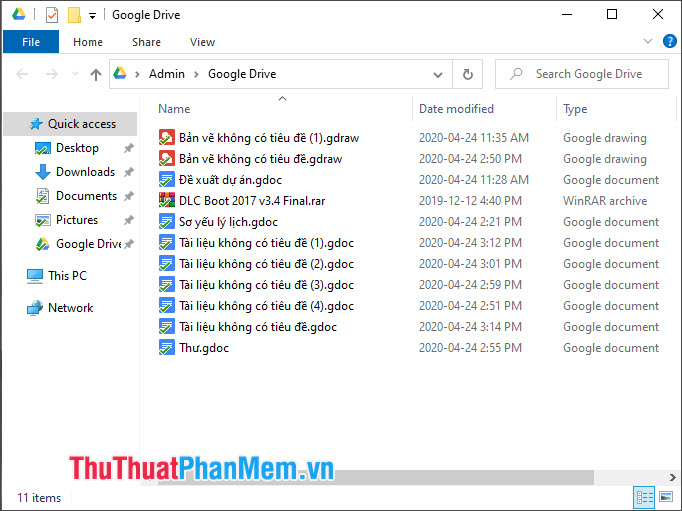Viewport: 682px width, 511px height.
Task: Select the DLC Boot 2017 WinRAR icon
Action: point(167,200)
